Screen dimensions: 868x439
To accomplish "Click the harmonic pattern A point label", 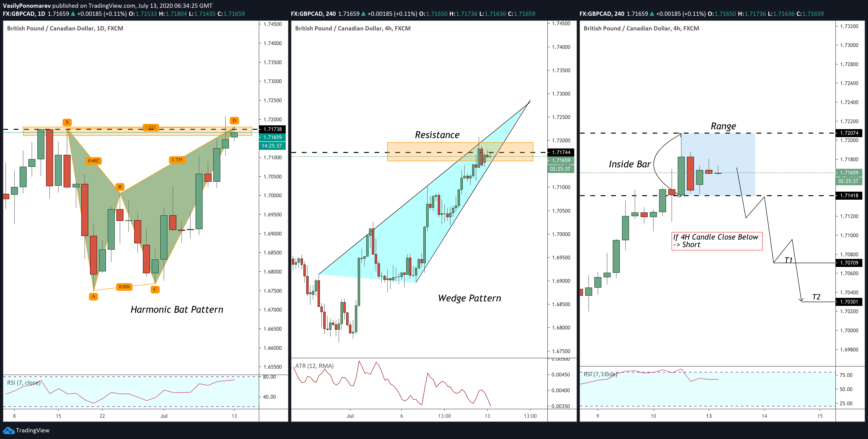I will point(93,296).
